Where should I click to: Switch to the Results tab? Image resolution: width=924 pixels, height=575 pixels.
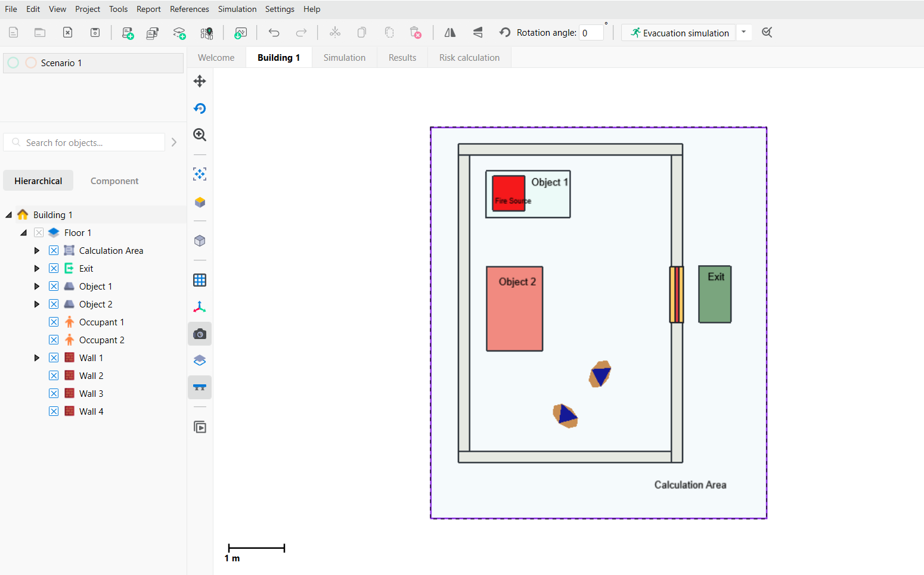402,58
